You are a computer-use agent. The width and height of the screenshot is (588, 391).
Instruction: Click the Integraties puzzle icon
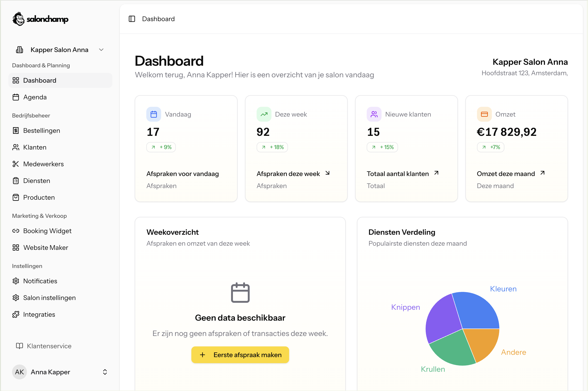click(x=16, y=314)
